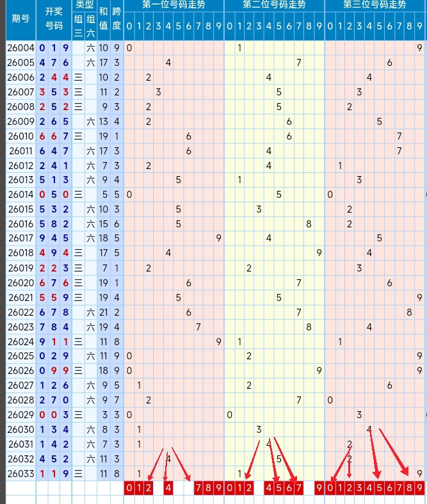Click trend digit 8 in third-position row 26022

[x=409, y=312]
